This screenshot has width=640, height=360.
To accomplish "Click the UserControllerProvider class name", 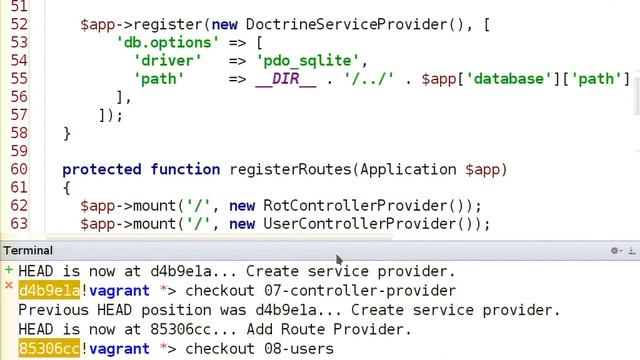I will pos(360,224).
